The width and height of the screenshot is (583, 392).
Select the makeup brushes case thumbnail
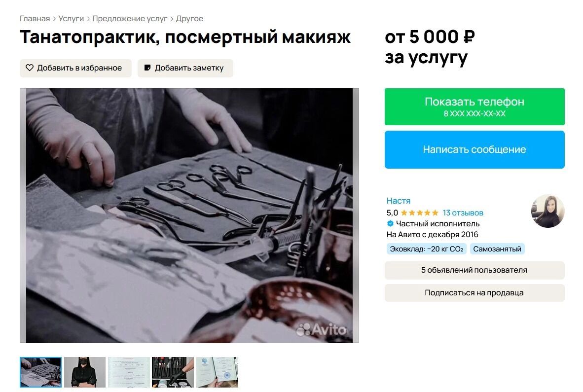173,372
